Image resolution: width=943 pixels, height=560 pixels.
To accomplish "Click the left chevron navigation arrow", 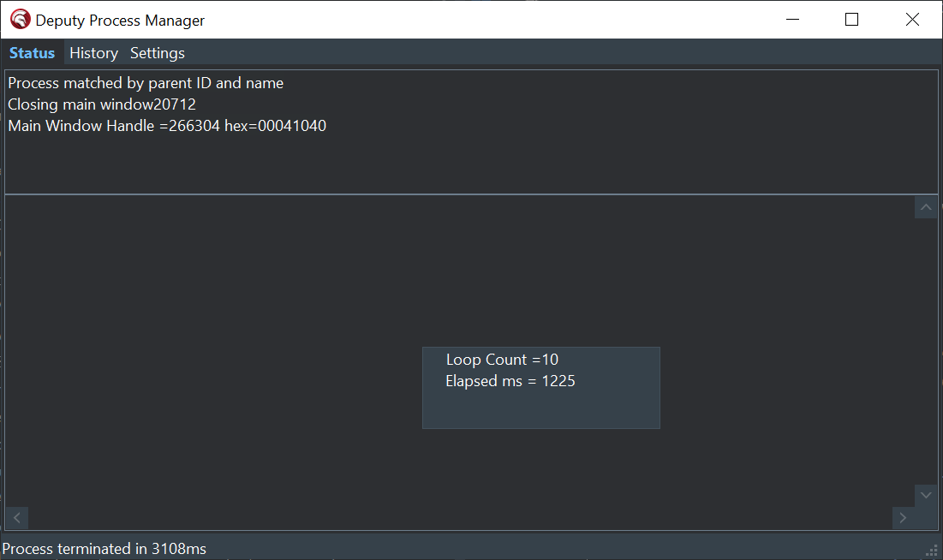I will 15,517.
